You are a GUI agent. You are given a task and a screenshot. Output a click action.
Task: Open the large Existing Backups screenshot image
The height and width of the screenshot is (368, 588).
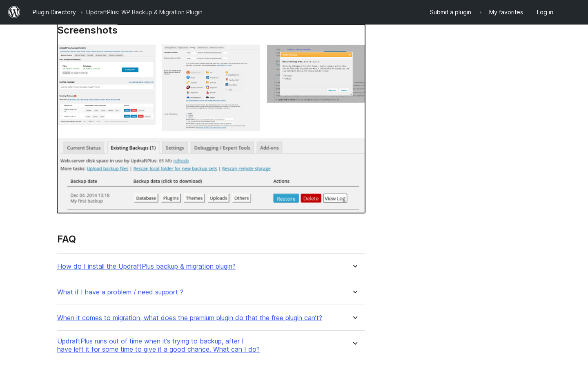pos(211,175)
